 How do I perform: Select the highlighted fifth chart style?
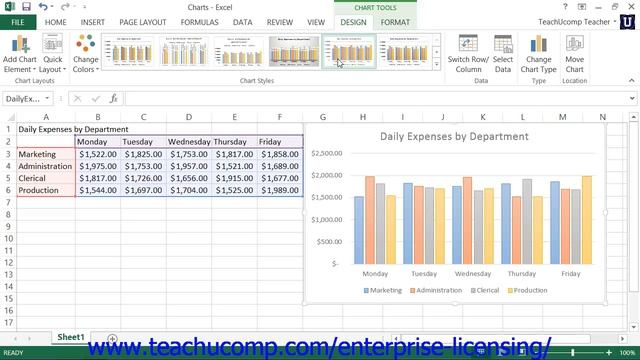click(349, 51)
